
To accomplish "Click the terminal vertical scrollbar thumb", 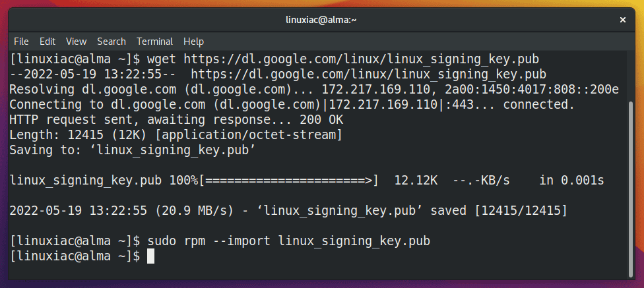I will pyautogui.click(x=631, y=188).
